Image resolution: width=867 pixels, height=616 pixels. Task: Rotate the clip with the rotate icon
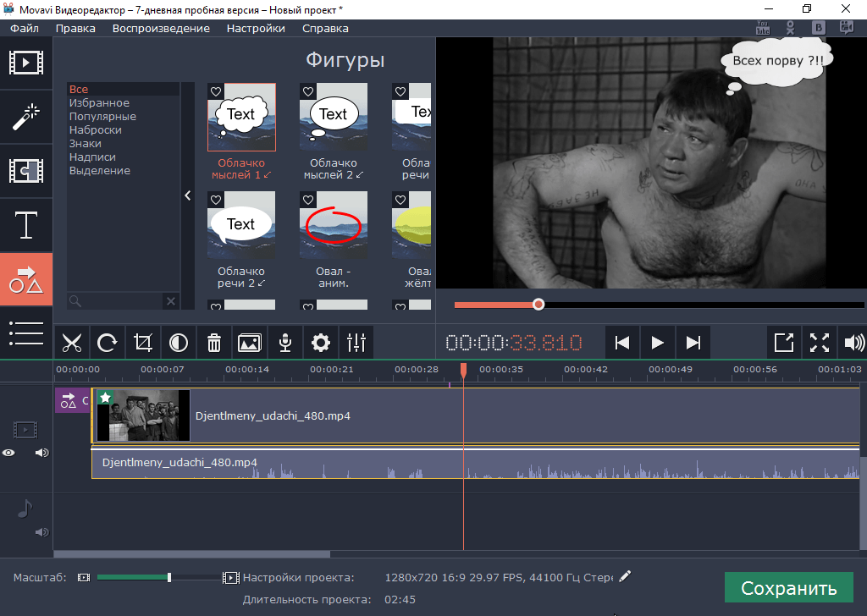108,343
